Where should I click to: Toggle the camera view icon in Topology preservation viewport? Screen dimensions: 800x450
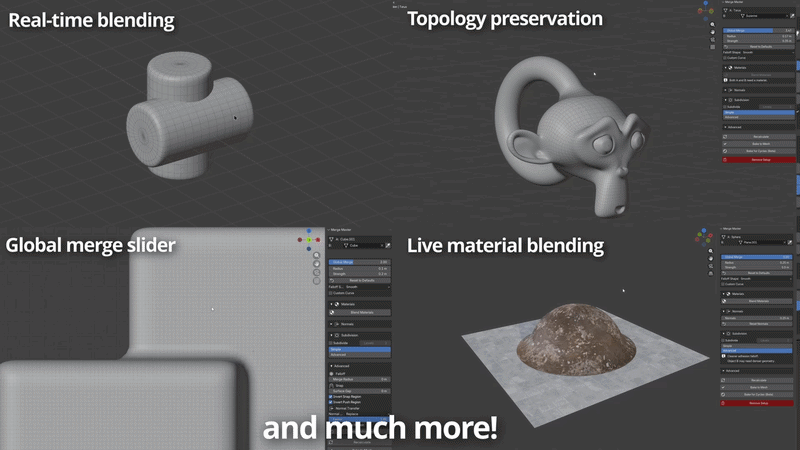click(x=713, y=39)
